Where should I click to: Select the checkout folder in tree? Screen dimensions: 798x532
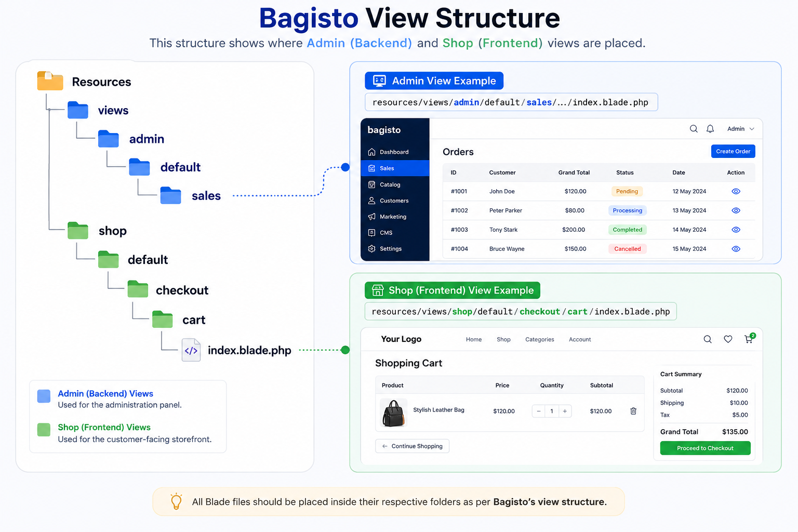138,289
